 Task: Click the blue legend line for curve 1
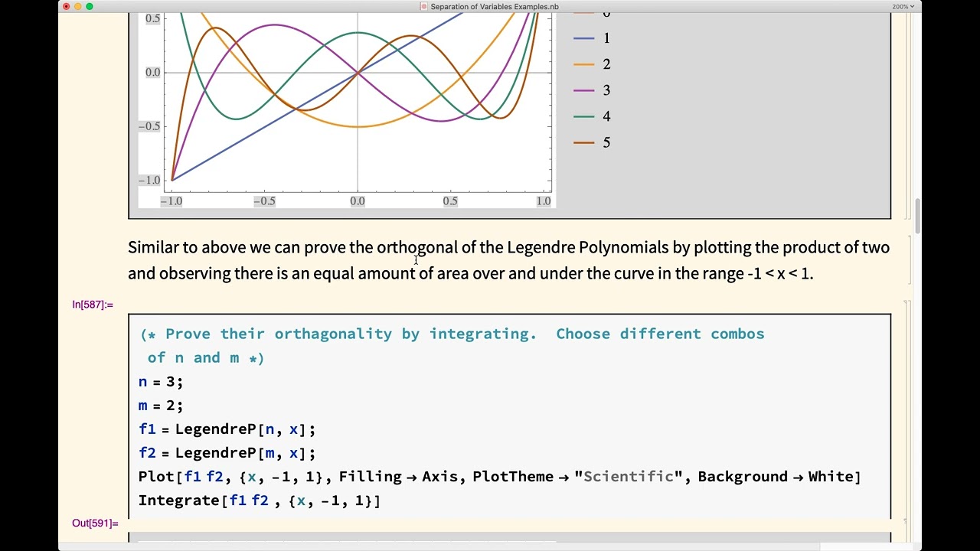coord(584,38)
